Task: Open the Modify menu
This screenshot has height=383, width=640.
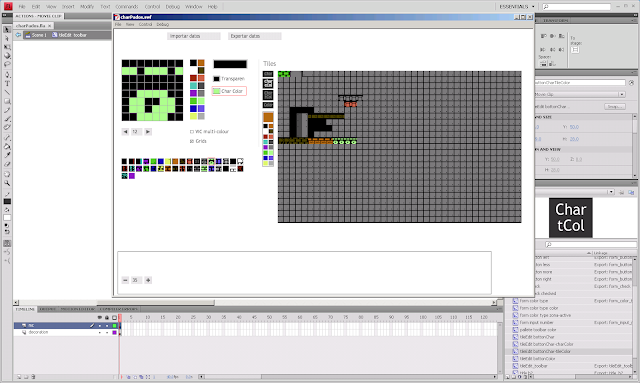Action: (x=87, y=7)
